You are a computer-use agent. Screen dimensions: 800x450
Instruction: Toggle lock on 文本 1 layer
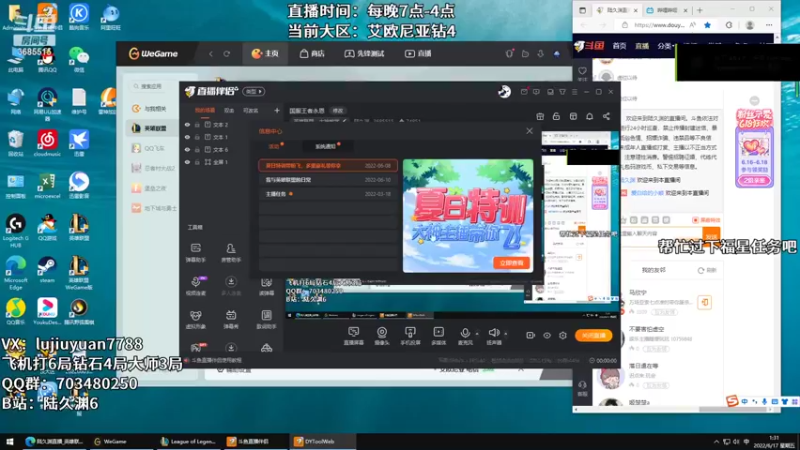[x=197, y=137]
